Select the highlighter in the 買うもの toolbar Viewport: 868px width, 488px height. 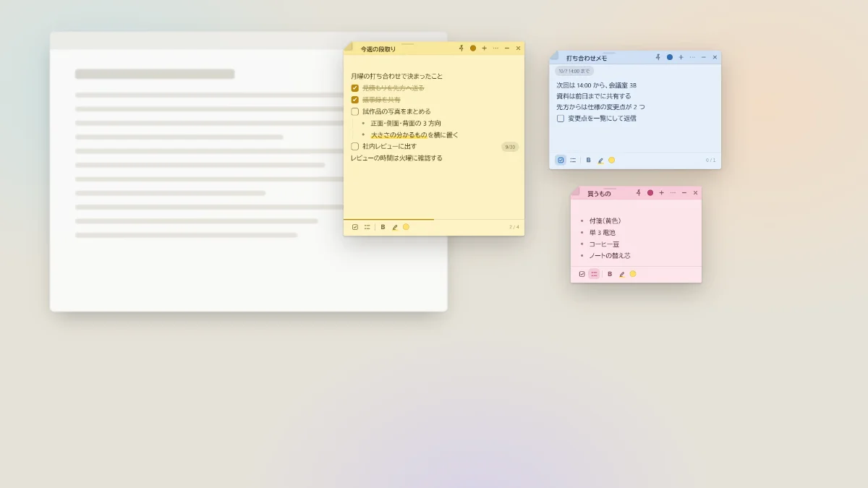621,274
